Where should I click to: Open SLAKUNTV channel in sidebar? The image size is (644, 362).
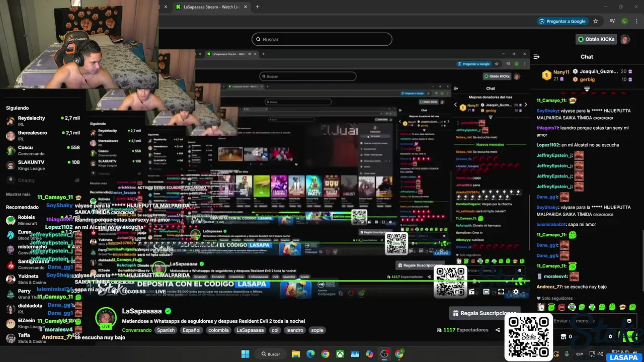click(x=43, y=165)
